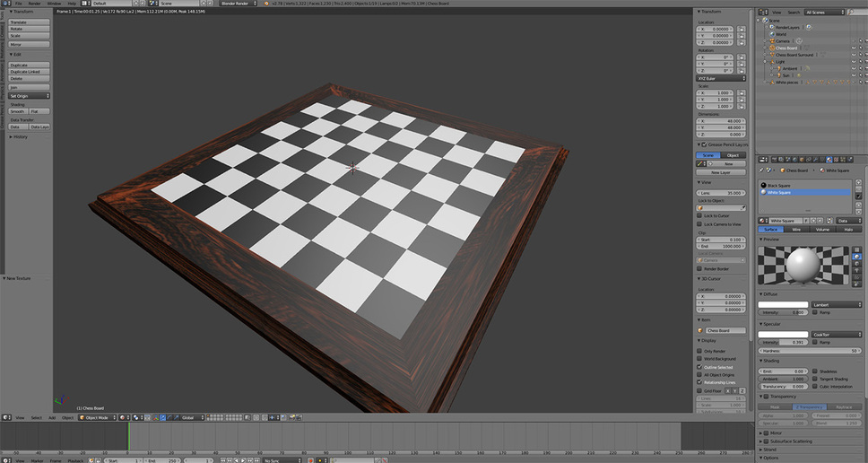This screenshot has height=463, width=868.
Task: Switch to the Wire material tab
Action: click(x=796, y=229)
